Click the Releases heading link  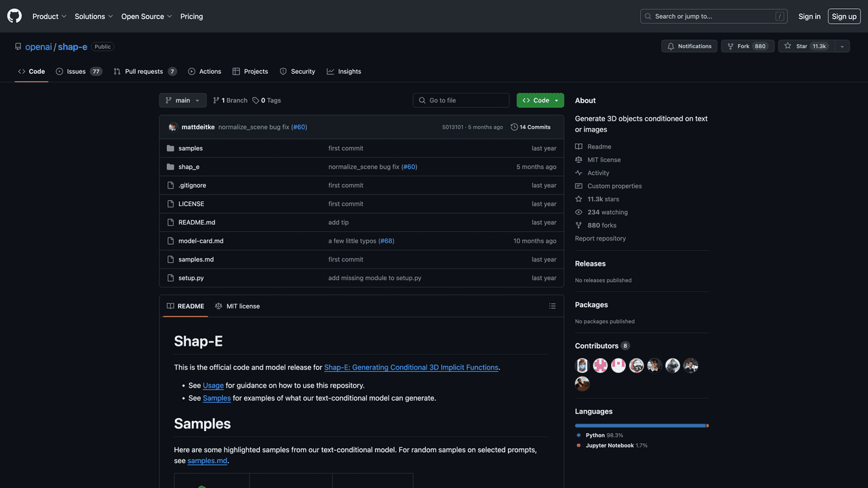(x=590, y=264)
